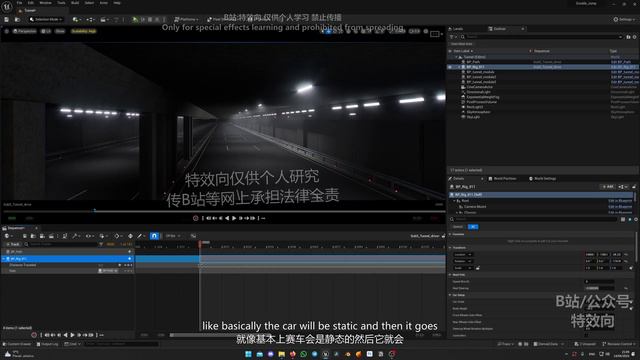Click the +Add component button
Screen dimensions: 640x360
coord(608,187)
